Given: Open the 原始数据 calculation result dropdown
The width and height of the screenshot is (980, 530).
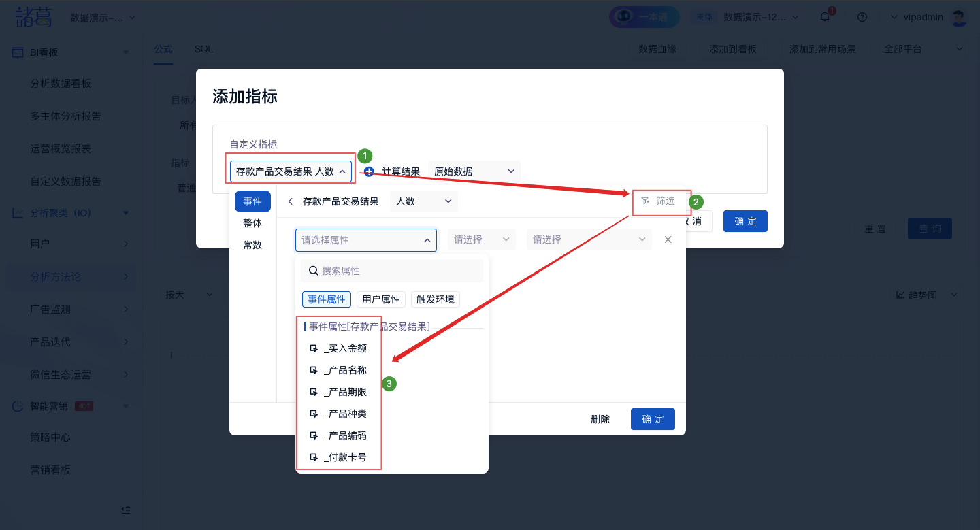Looking at the screenshot, I should click(474, 171).
